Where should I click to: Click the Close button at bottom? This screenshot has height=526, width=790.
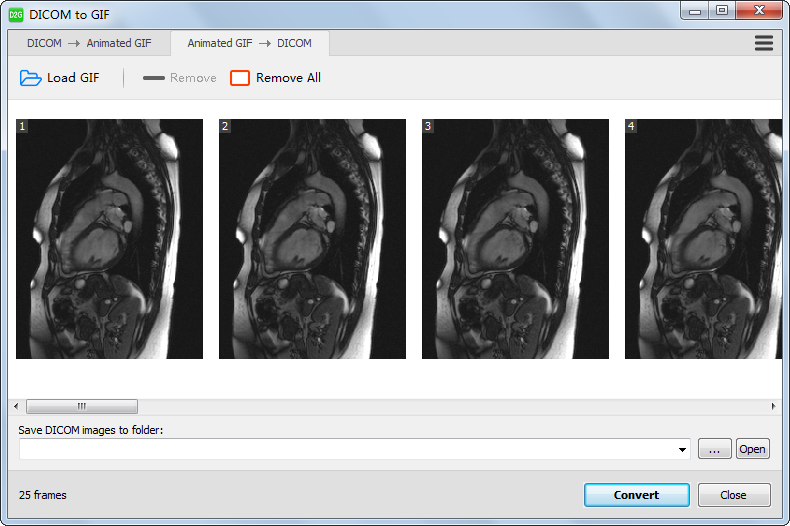tap(733, 495)
